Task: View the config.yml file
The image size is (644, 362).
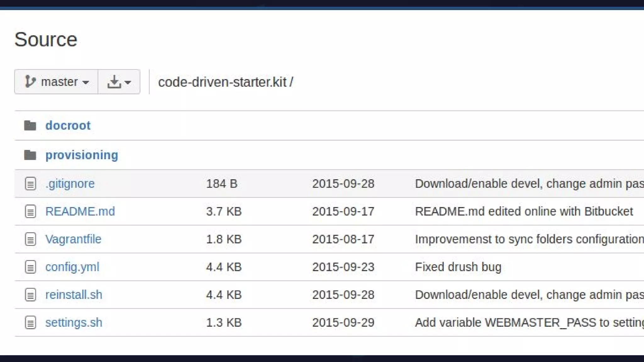Action: [x=72, y=267]
